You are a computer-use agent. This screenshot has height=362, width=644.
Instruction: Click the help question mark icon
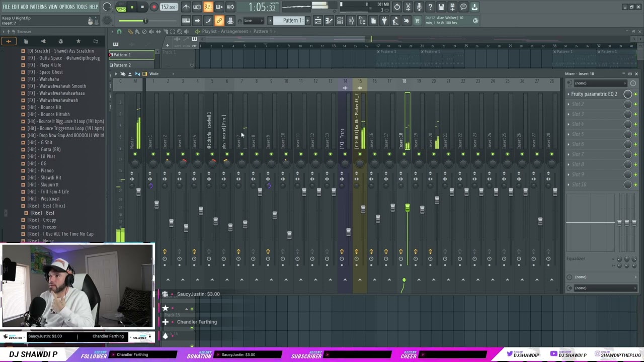point(430,7)
